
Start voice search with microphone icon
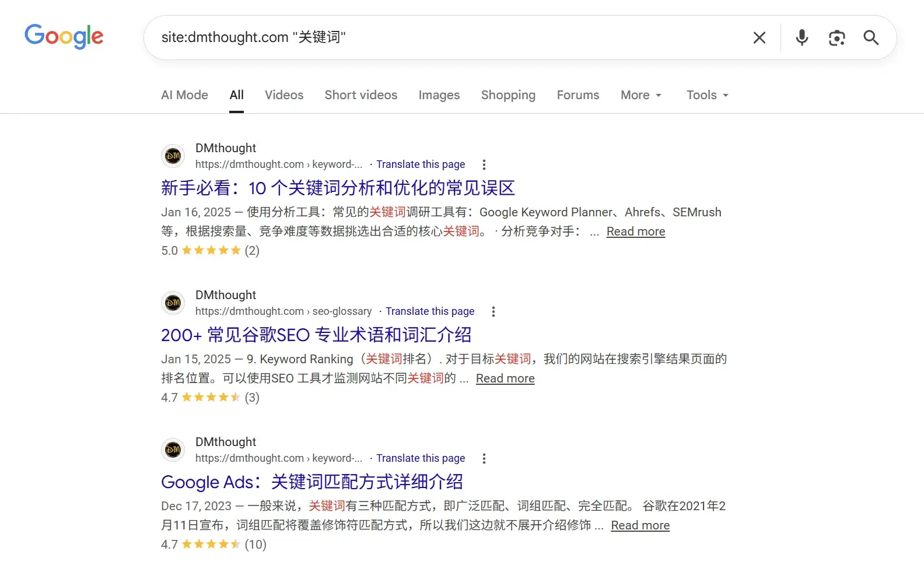[802, 38]
